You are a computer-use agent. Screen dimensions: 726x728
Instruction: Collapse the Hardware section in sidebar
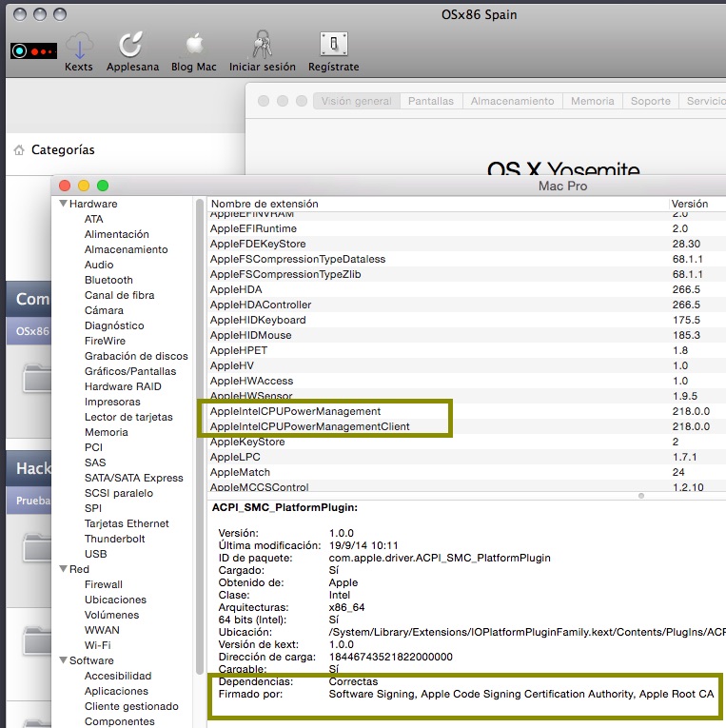[64, 204]
